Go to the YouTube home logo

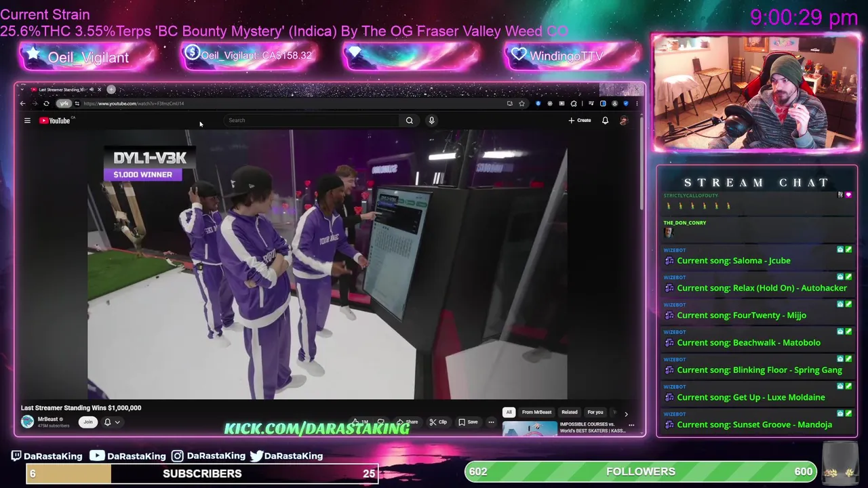[55, 121]
